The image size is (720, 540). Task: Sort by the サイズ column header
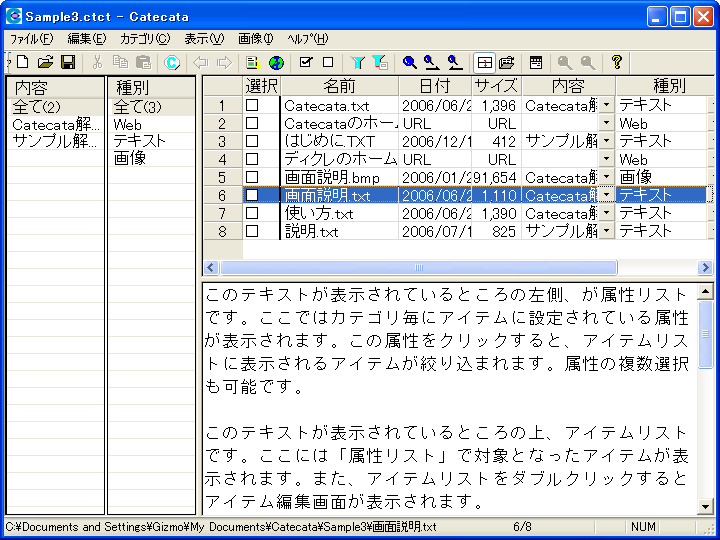tap(496, 86)
